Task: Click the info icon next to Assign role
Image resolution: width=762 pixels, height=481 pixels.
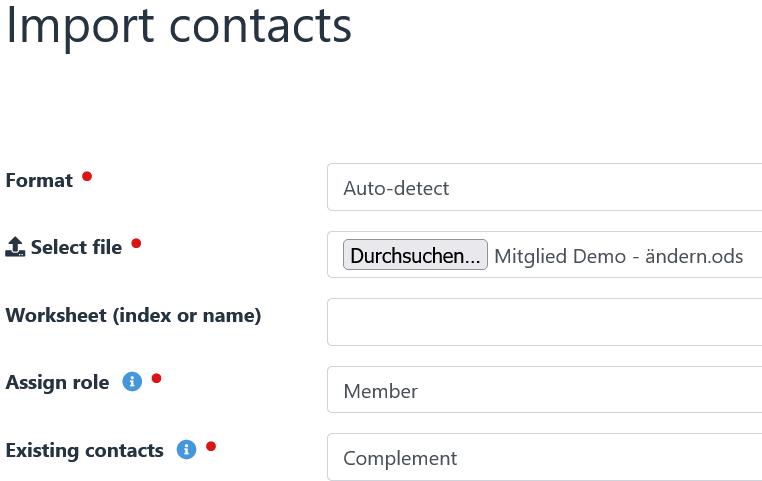Action: pyautogui.click(x=131, y=381)
